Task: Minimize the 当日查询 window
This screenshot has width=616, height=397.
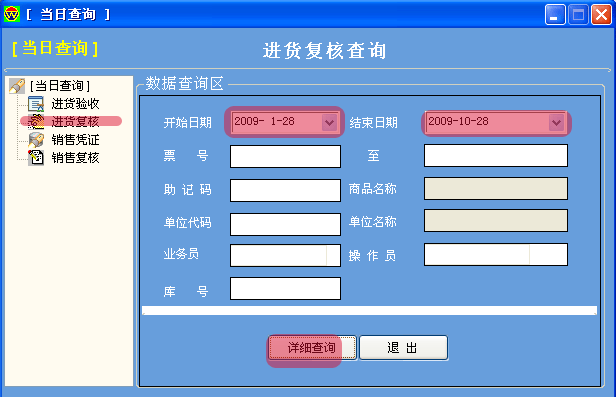Action: click(x=555, y=15)
